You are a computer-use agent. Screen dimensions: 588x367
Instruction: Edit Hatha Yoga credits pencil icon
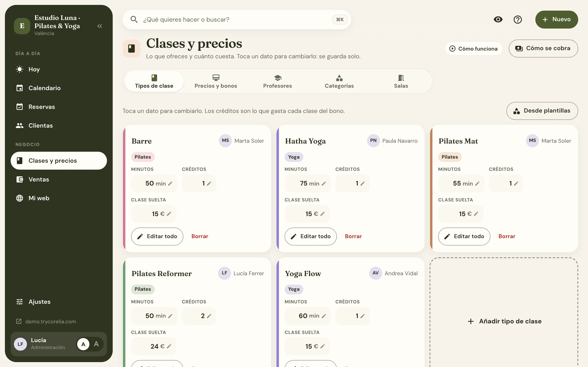click(363, 183)
